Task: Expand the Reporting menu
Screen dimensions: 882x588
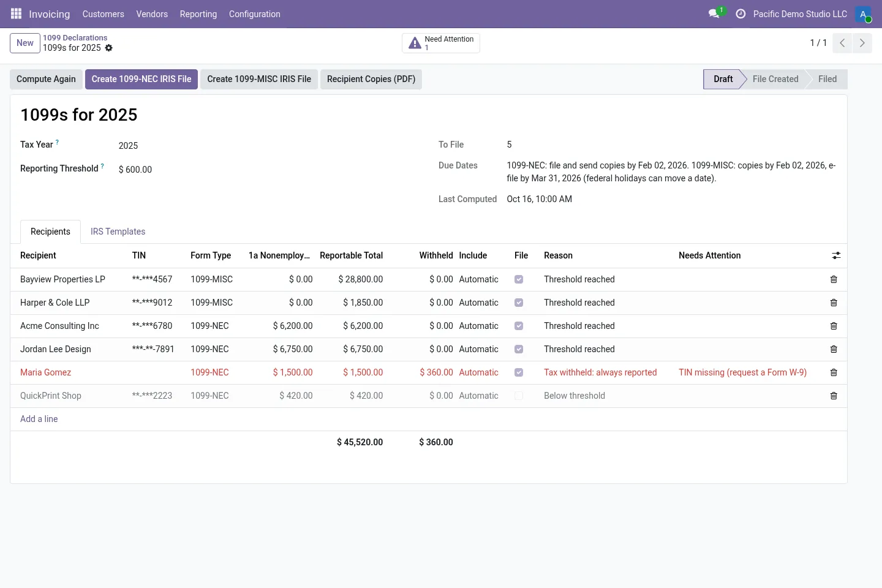Action: click(198, 13)
